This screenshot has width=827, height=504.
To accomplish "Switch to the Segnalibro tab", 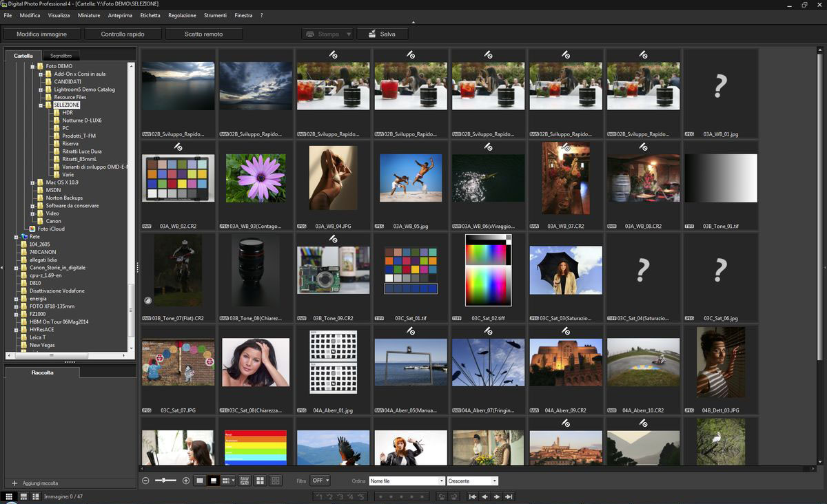I will click(61, 56).
